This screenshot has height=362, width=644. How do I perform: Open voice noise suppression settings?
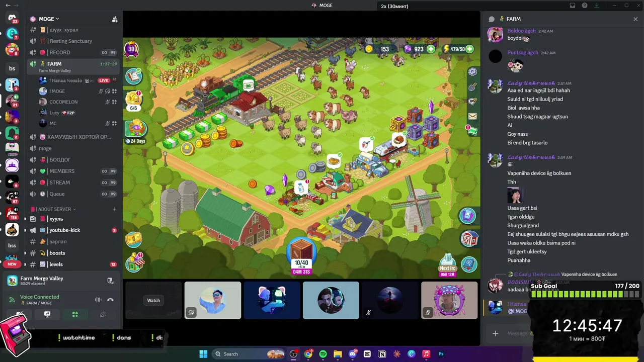(x=98, y=300)
